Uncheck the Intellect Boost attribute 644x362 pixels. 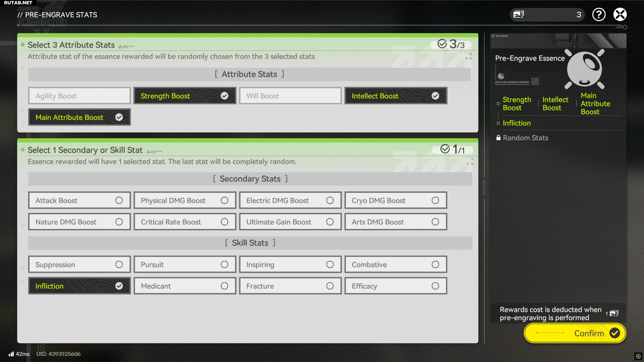395,96
